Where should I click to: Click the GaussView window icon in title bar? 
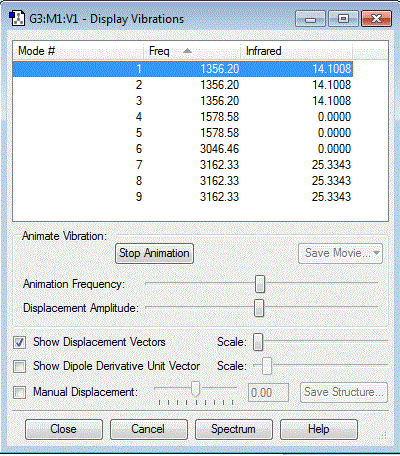coord(17,18)
